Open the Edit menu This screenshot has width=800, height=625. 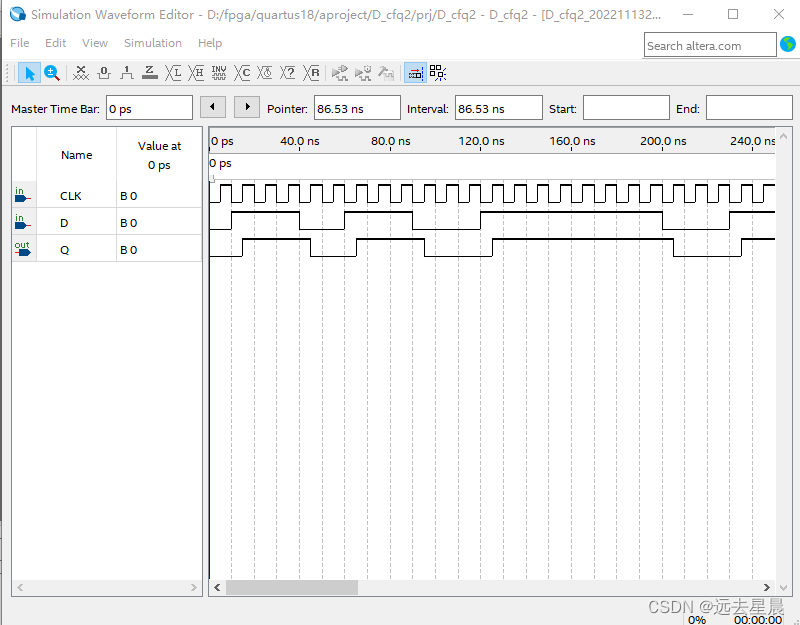point(55,43)
